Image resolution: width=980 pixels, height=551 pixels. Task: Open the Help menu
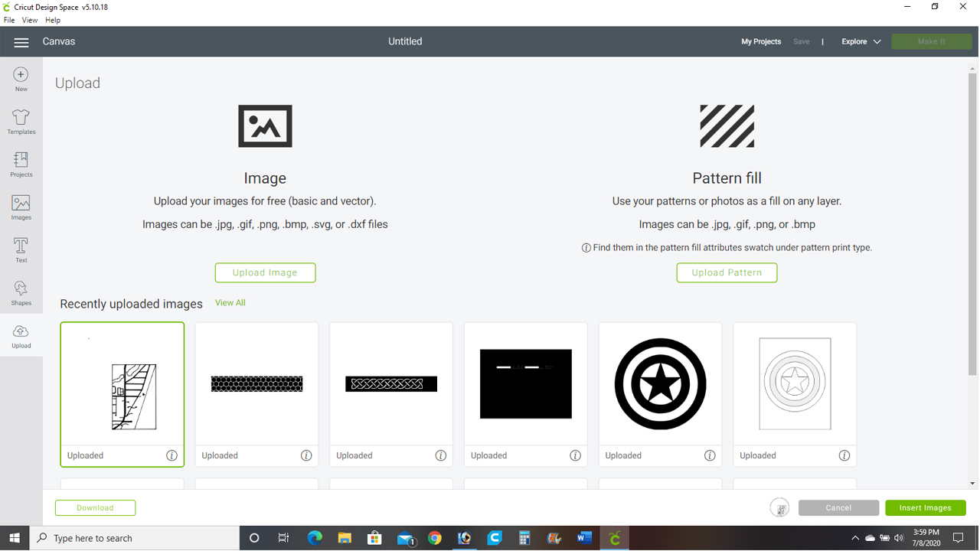53,20
